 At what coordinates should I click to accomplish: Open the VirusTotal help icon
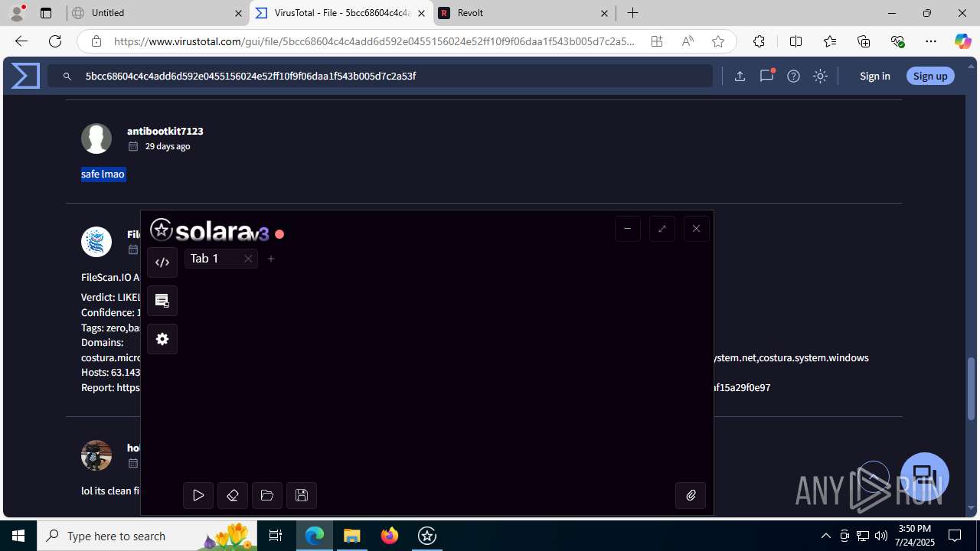793,76
